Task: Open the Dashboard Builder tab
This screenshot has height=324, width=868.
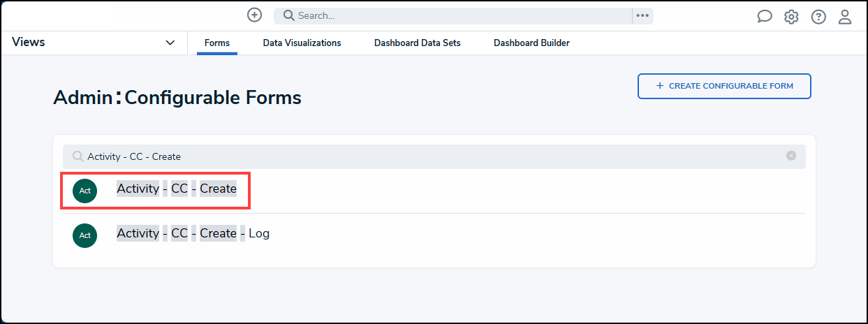Action: (531, 43)
